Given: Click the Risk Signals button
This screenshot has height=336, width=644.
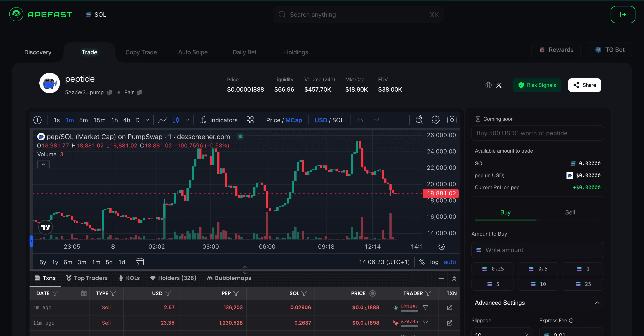Looking at the screenshot, I should [x=537, y=85].
